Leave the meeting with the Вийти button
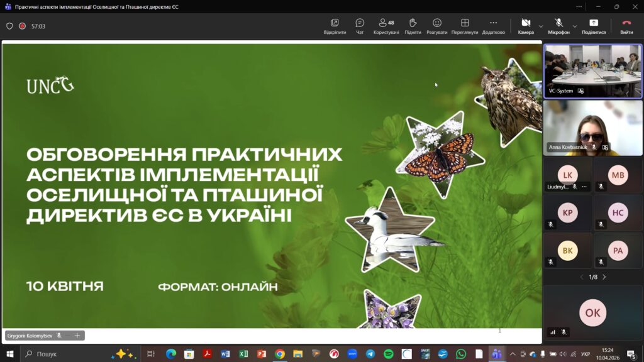 pos(626,26)
